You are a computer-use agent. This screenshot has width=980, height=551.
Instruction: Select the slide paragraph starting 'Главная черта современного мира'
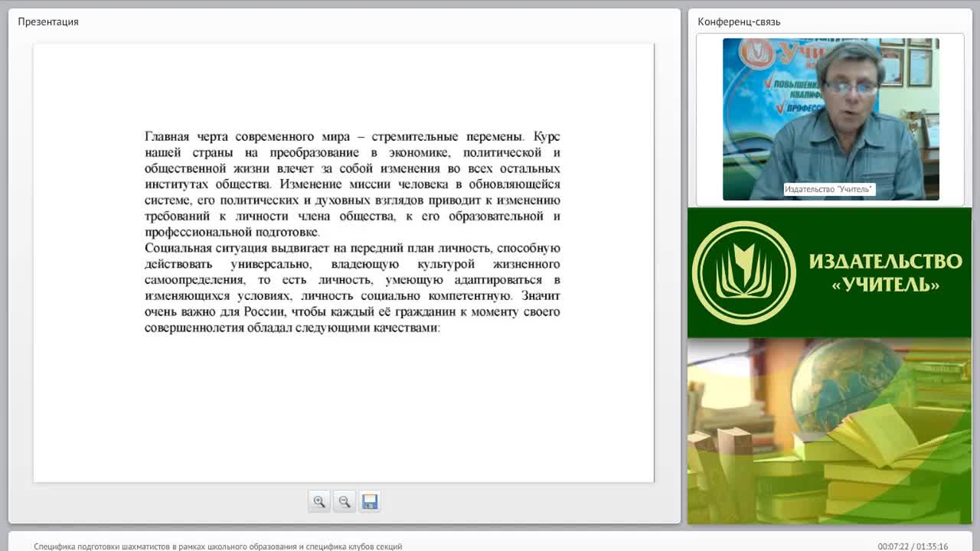(x=352, y=184)
